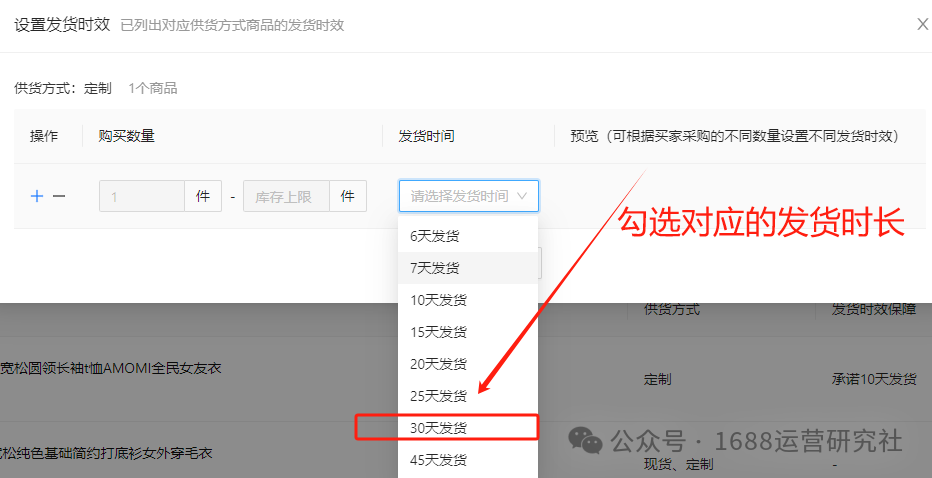The width and height of the screenshot is (932, 478).
Task: Select 25天发货 option
Action: (468, 396)
